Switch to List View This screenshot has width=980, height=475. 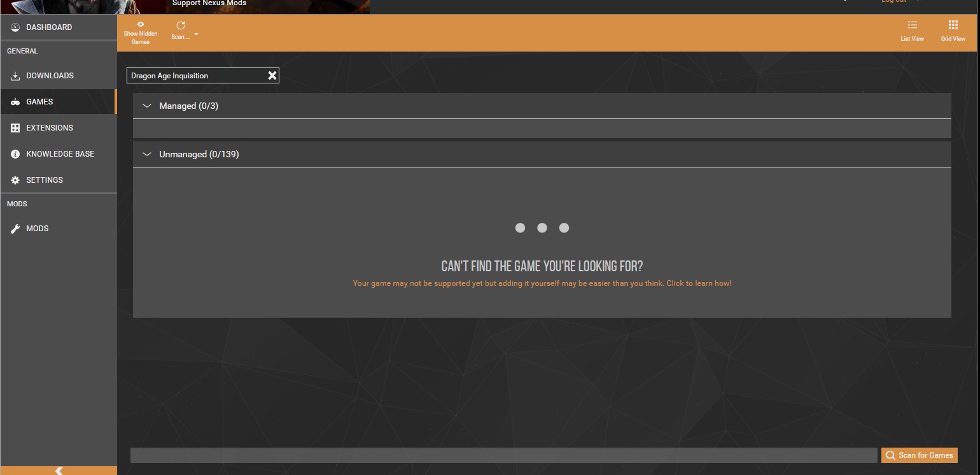(912, 31)
